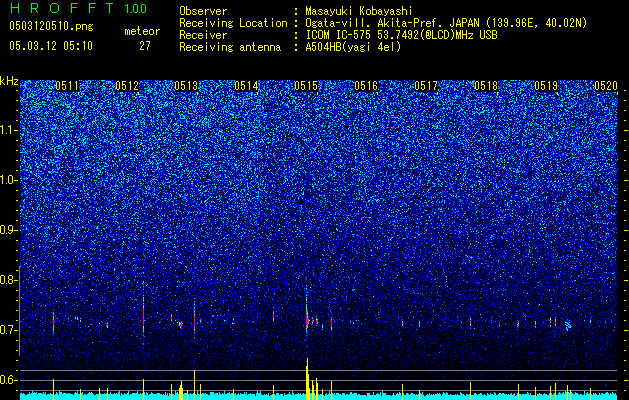Click the 0520 time marker
The width and height of the screenshot is (629, 400).
point(606,86)
